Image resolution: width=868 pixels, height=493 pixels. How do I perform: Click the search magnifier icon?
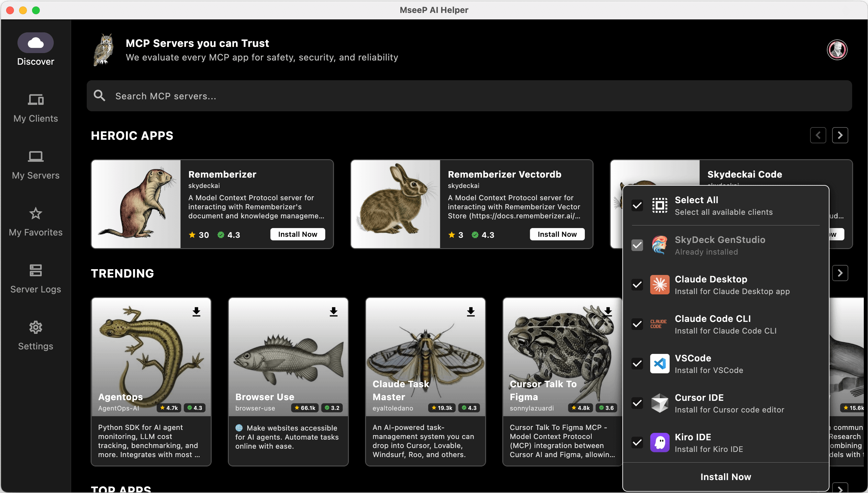tap(100, 96)
